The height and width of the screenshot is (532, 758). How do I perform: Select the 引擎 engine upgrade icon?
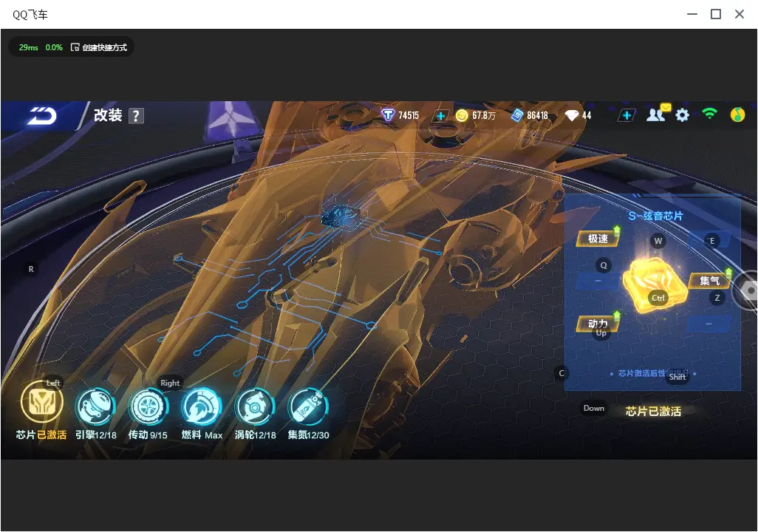click(x=95, y=406)
